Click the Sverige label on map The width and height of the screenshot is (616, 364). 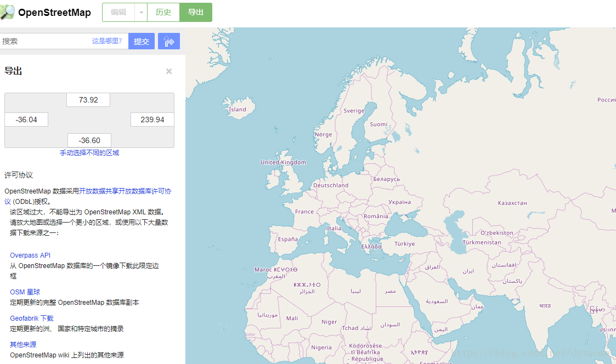[x=354, y=111]
